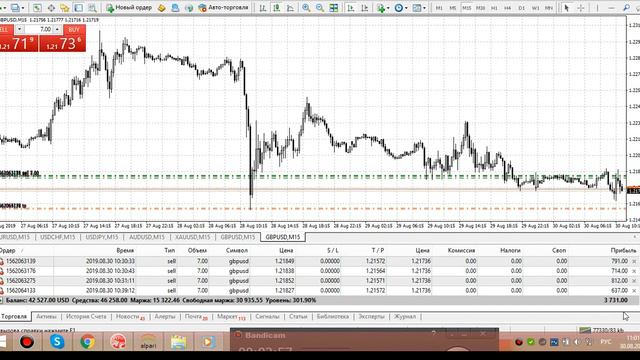640x360 pixels.
Task: Switch timeframe to H4
Action: click(507, 8)
